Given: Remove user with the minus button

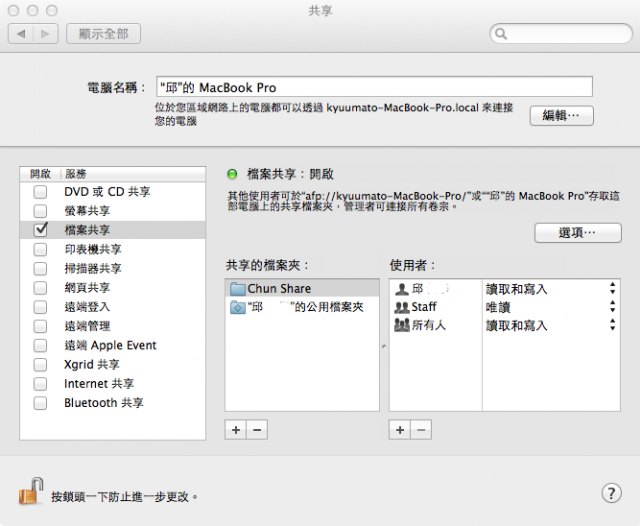Looking at the screenshot, I should point(421,430).
